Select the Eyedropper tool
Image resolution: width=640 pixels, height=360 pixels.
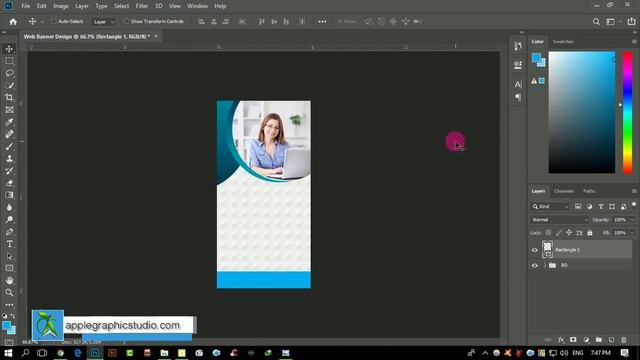(x=9, y=122)
